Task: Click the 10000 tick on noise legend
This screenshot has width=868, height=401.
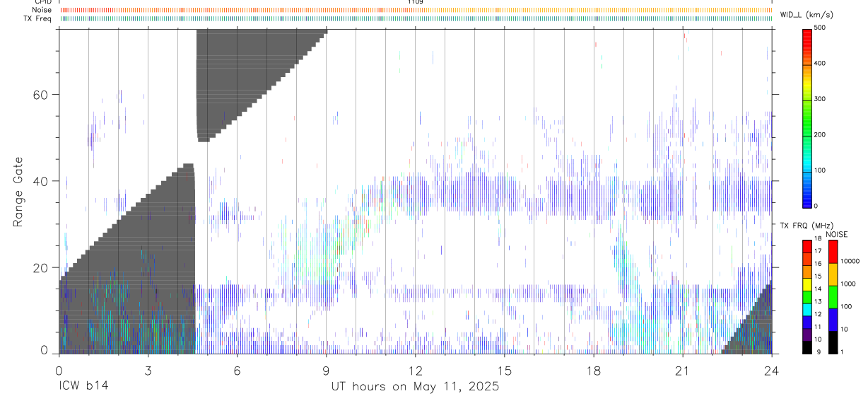Action: pyautogui.click(x=850, y=261)
